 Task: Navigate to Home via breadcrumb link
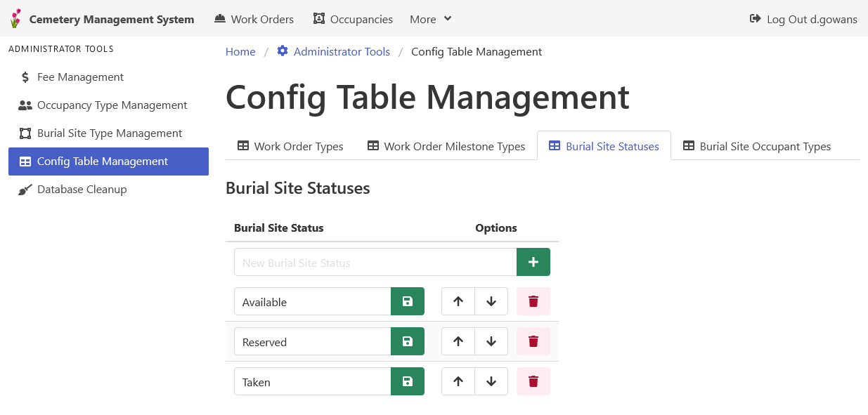pos(240,51)
